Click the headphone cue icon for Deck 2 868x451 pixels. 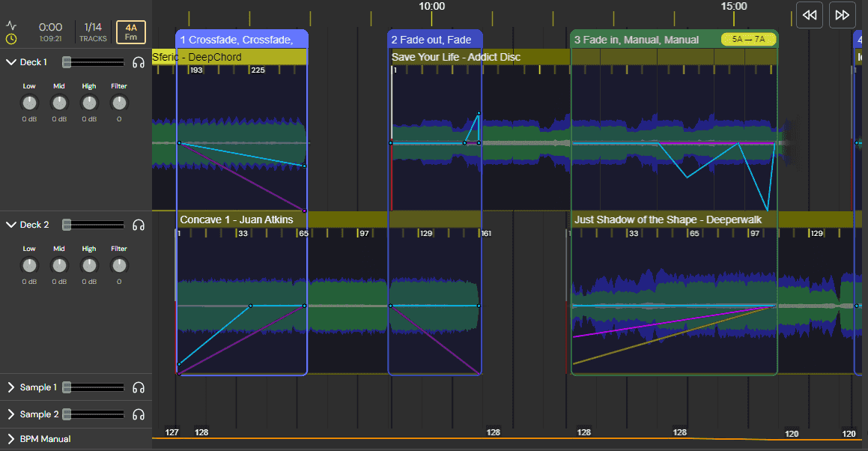[x=139, y=224]
